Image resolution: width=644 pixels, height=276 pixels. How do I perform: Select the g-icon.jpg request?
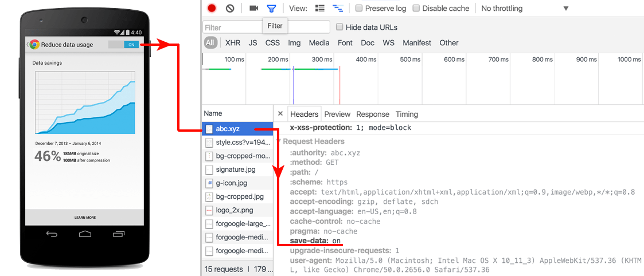(x=237, y=183)
